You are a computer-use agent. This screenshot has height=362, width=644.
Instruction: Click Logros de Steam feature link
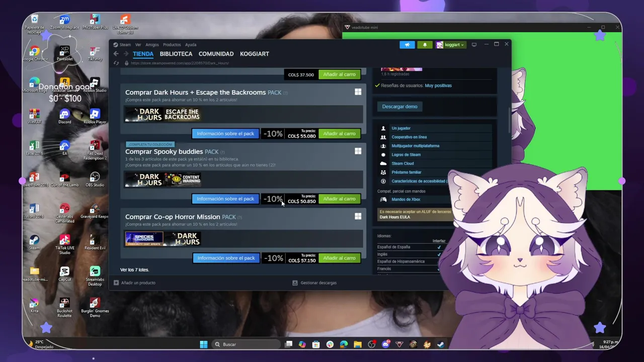click(406, 154)
